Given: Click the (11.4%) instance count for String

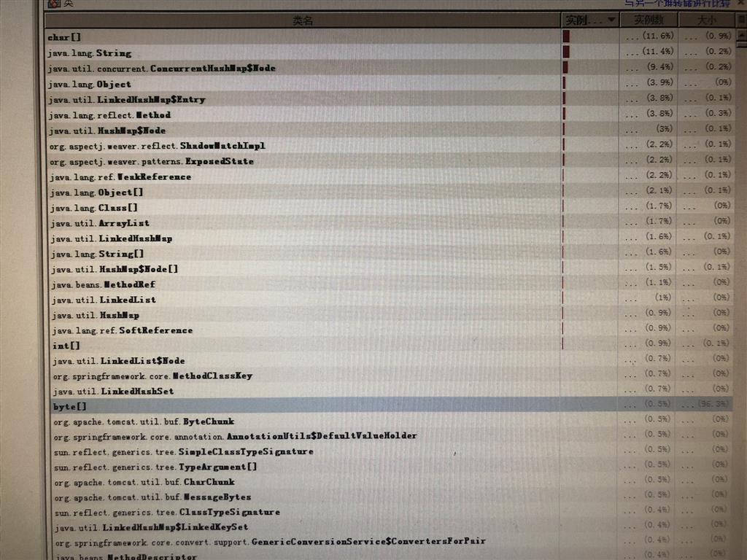Looking at the screenshot, I should click(658, 51).
